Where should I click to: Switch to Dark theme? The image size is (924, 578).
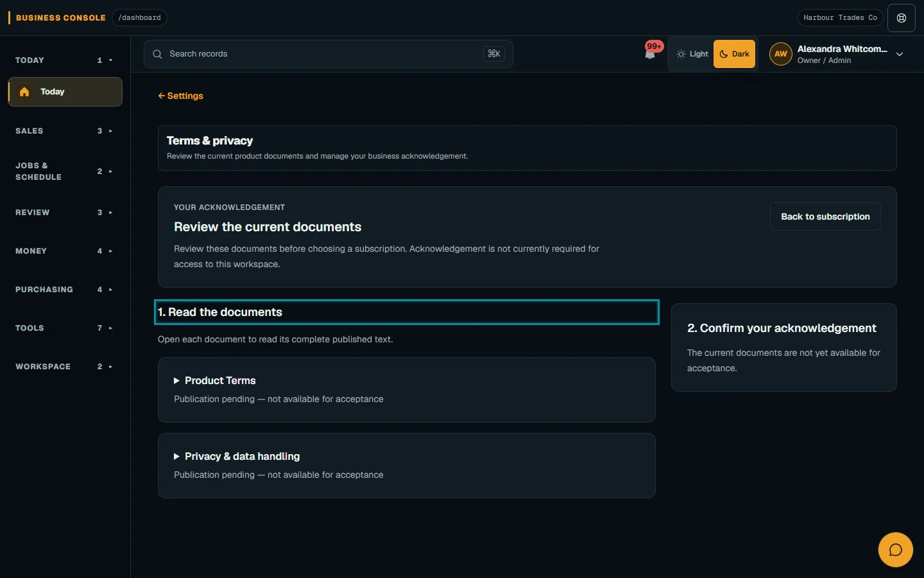734,54
